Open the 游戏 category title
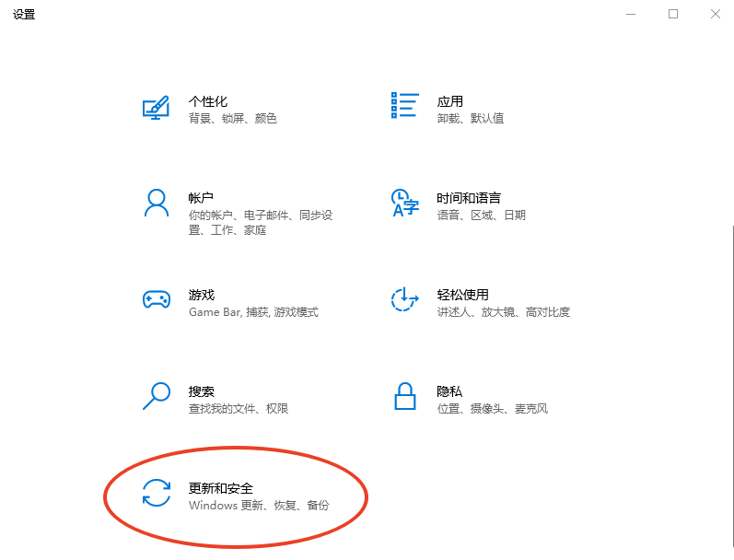The width and height of the screenshot is (734, 560). coord(202,295)
